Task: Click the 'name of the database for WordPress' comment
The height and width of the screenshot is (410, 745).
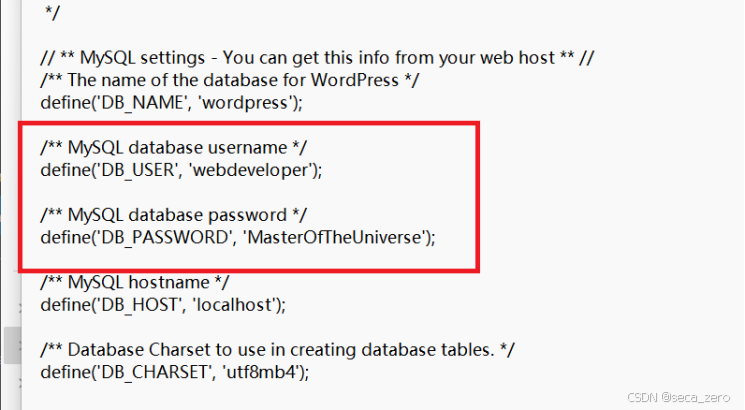Action: point(229,80)
